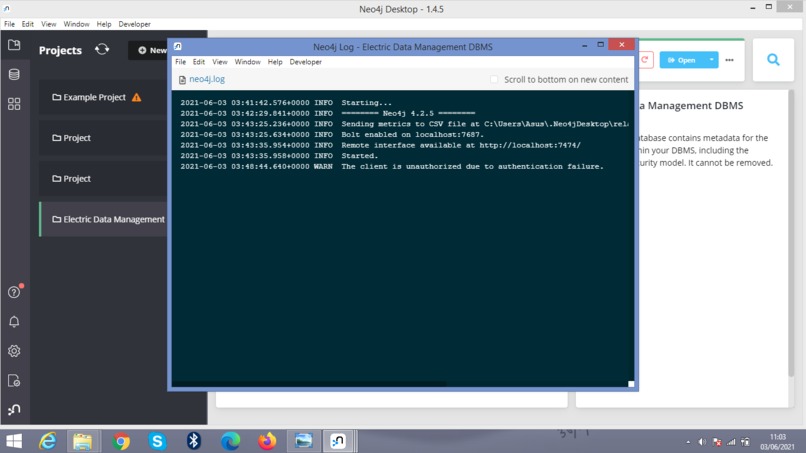Open Window menu in Neo4j Desktop main window
The width and height of the screenshot is (806, 453).
pyautogui.click(x=76, y=24)
